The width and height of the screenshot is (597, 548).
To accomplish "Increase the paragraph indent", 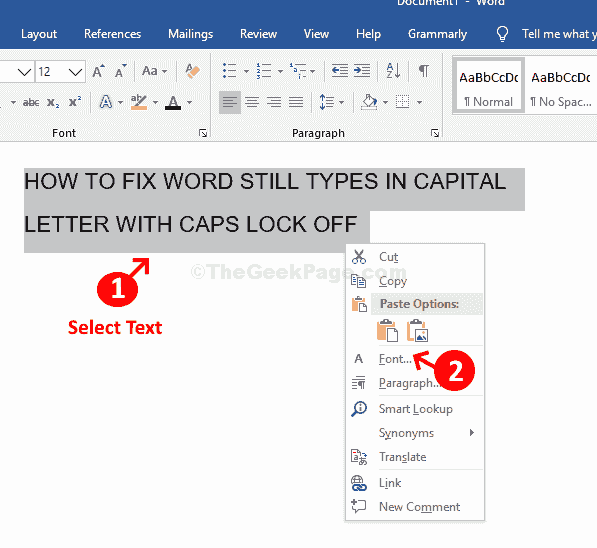I will click(x=362, y=71).
